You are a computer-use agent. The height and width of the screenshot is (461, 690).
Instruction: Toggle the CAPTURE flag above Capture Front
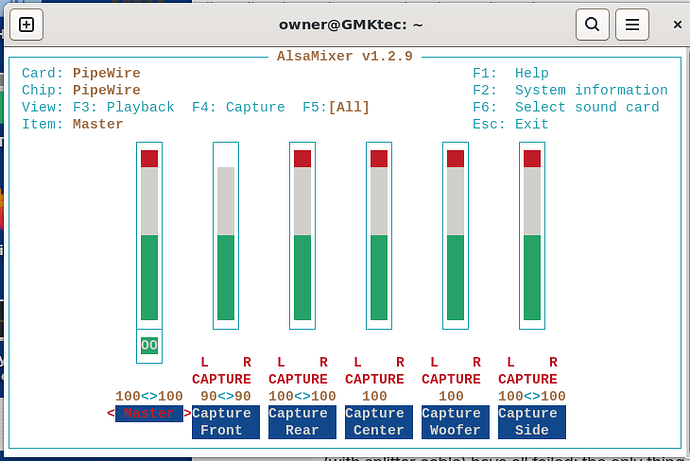pos(221,379)
